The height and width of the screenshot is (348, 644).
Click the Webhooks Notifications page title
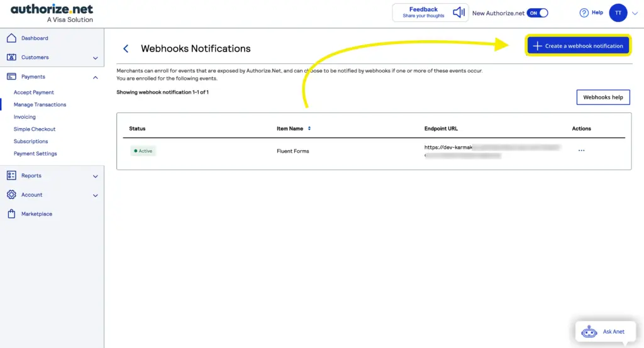tap(196, 48)
